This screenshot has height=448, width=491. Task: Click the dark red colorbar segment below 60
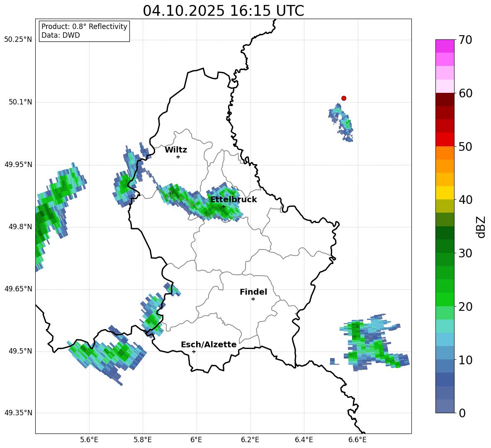445,100
